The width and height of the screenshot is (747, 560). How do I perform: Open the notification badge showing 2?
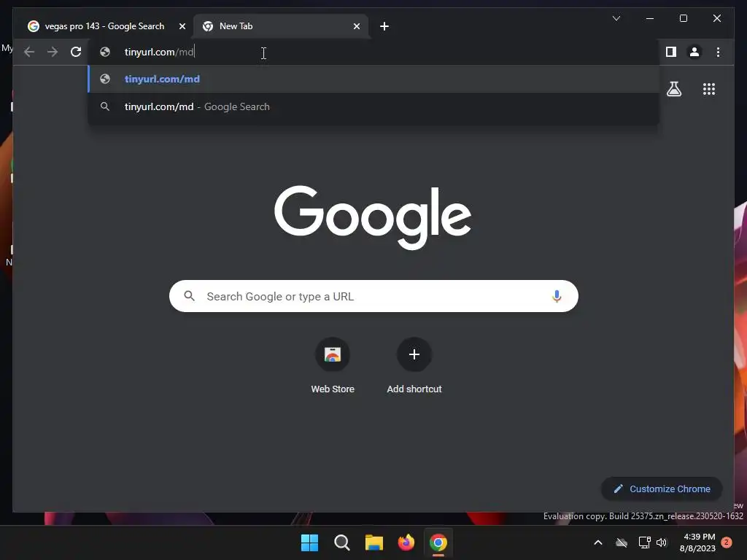[x=727, y=542]
